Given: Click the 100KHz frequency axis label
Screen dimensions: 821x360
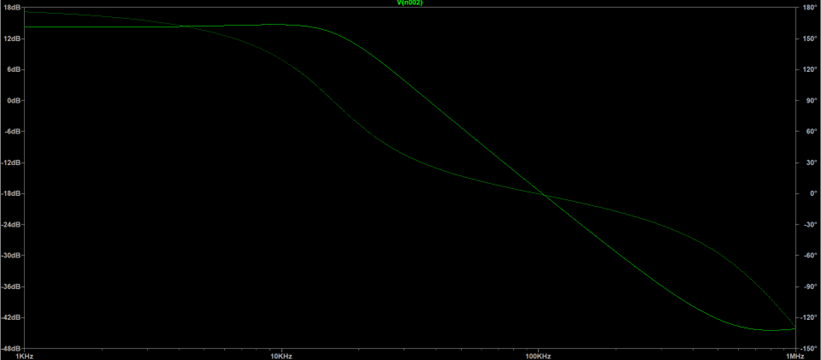Looking at the screenshot, I should 538,356.
